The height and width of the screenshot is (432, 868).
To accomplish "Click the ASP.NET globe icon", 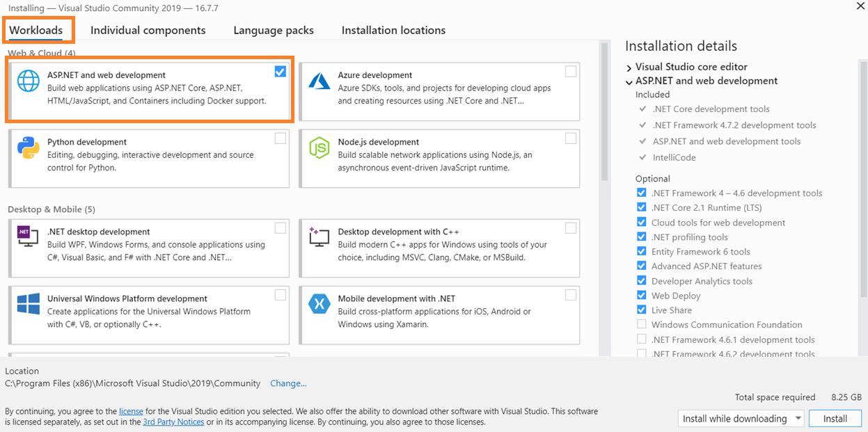I will click(x=29, y=81).
